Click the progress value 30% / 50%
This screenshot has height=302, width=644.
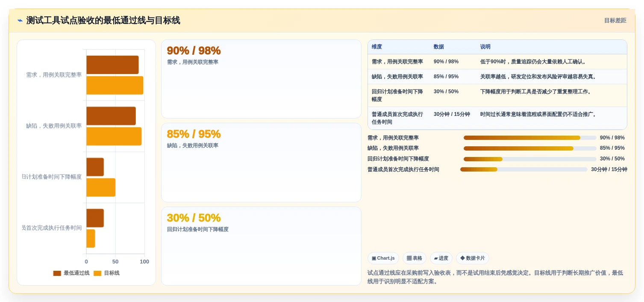tap(612, 159)
